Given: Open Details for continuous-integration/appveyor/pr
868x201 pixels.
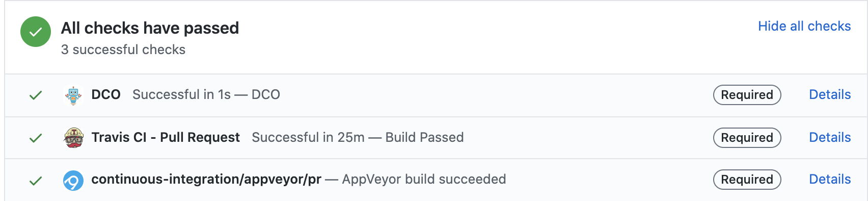Looking at the screenshot, I should pyautogui.click(x=830, y=179).
